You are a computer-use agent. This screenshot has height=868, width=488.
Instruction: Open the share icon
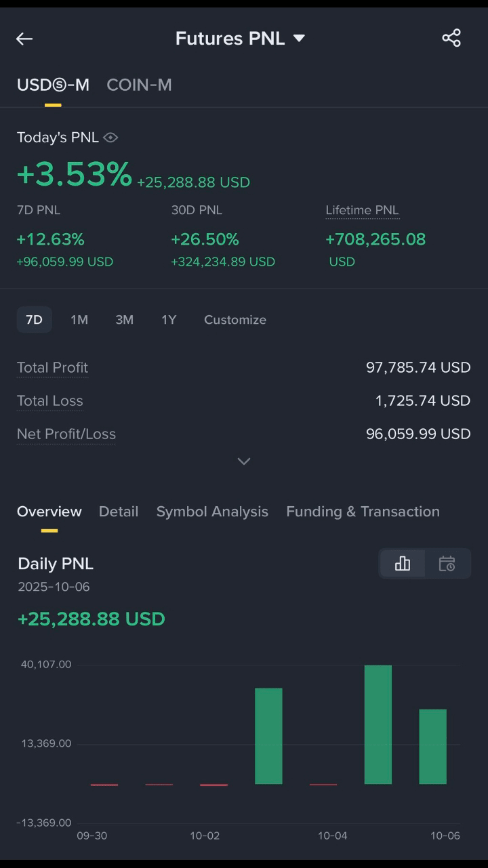(x=451, y=38)
